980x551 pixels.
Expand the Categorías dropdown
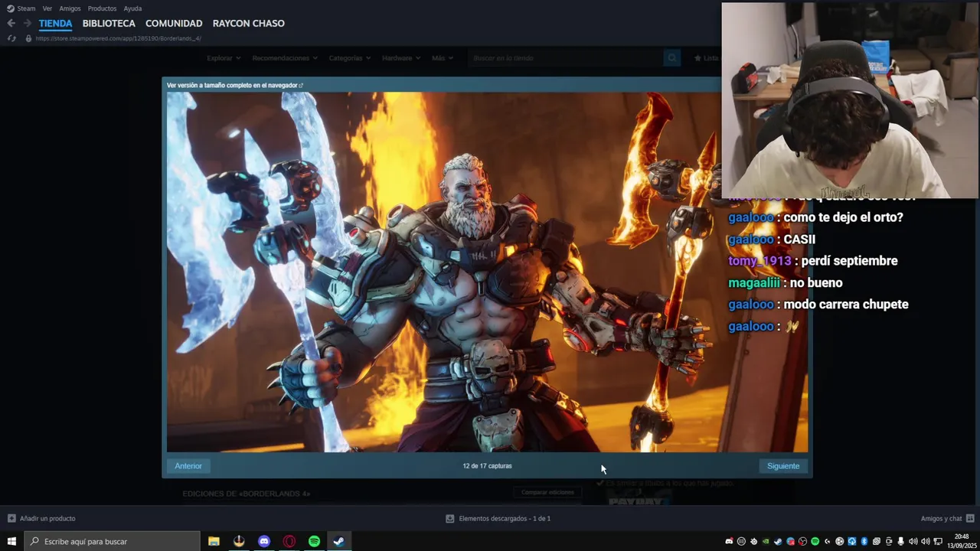click(x=349, y=58)
